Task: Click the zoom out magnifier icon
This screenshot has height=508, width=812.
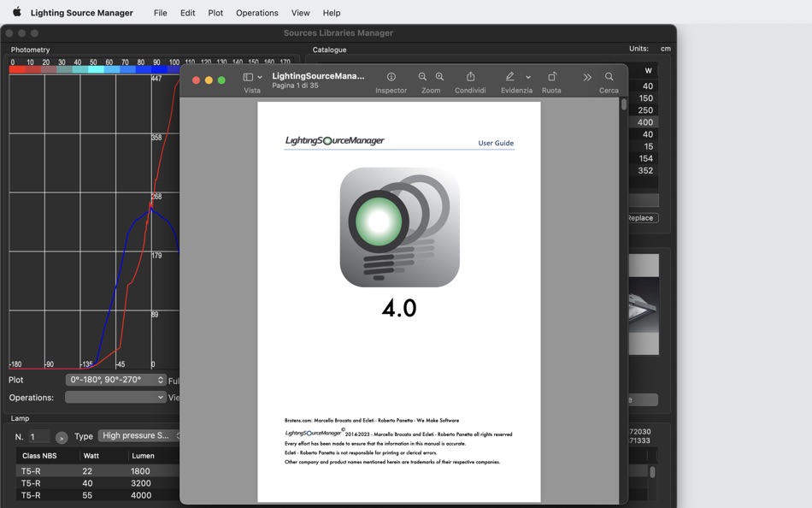Action: [x=422, y=77]
